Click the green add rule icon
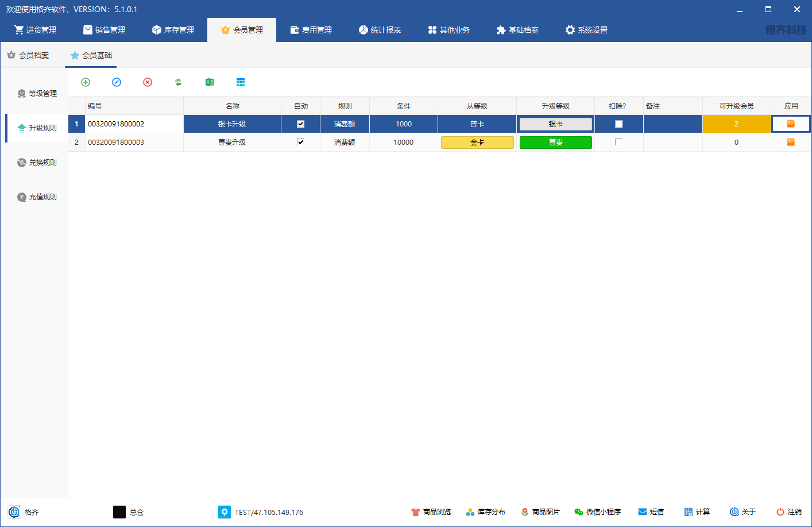 (x=86, y=82)
